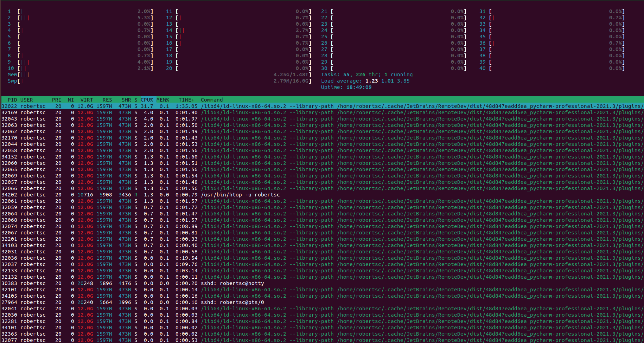Select process row with PID 32063
Image resolution: width=644 pixels, height=343 pixels.
click(323, 125)
